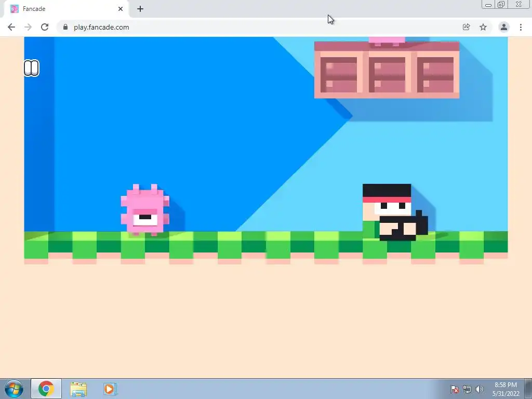Minimize the Chrome window
Screen dimensions: 532x399
point(488,4)
